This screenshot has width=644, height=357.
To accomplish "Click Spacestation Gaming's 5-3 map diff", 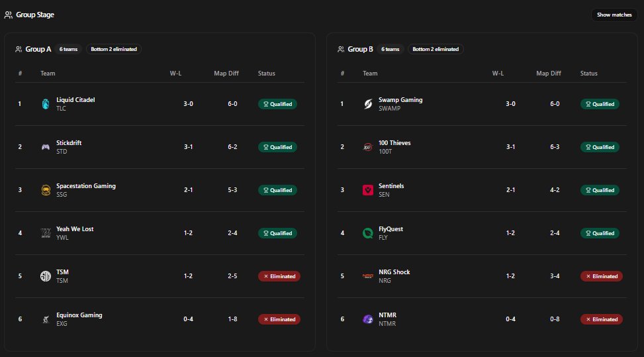I will [232, 190].
